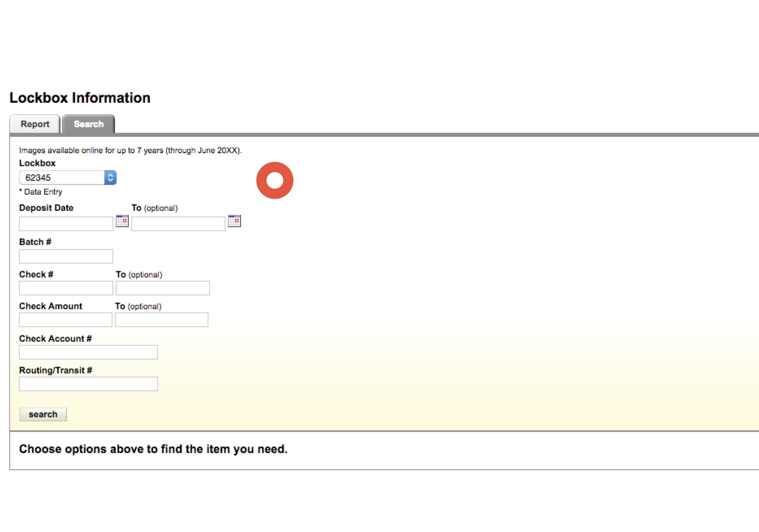Viewport: 759px width, 532px height.
Task: Expand the Lockbox 62345 dropdown
Action: tap(68, 178)
